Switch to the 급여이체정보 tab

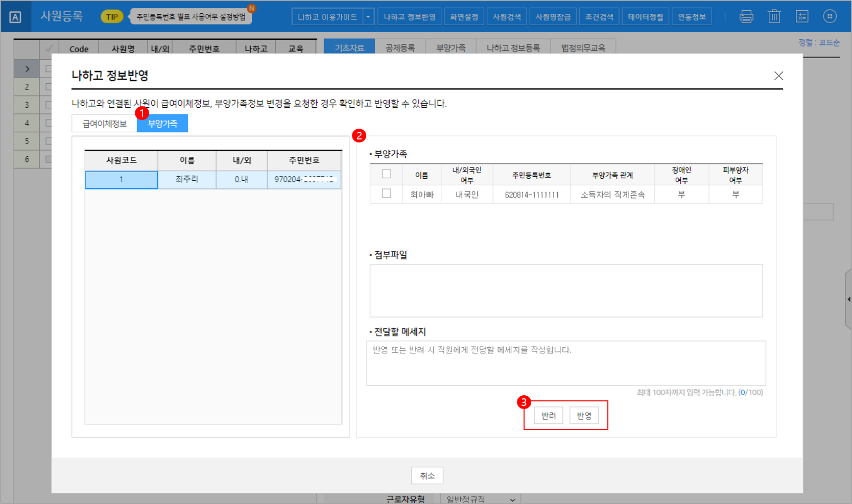coord(105,124)
